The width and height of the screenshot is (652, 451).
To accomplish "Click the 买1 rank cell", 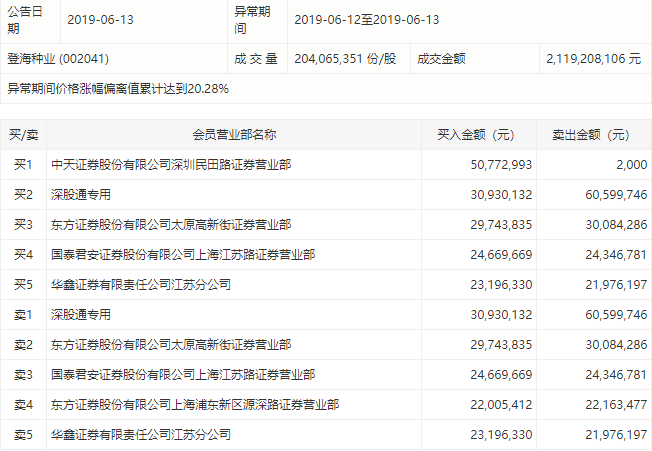I will (x=23, y=165).
